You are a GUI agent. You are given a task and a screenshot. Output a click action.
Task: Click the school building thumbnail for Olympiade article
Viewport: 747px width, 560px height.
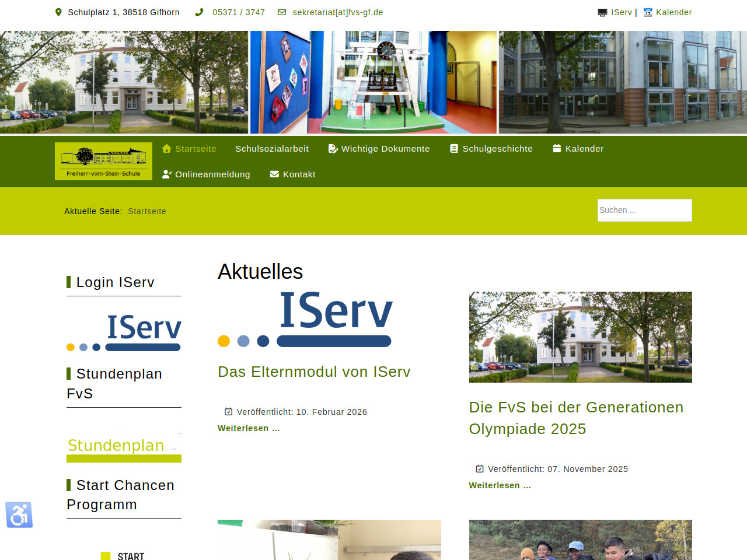coord(580,337)
